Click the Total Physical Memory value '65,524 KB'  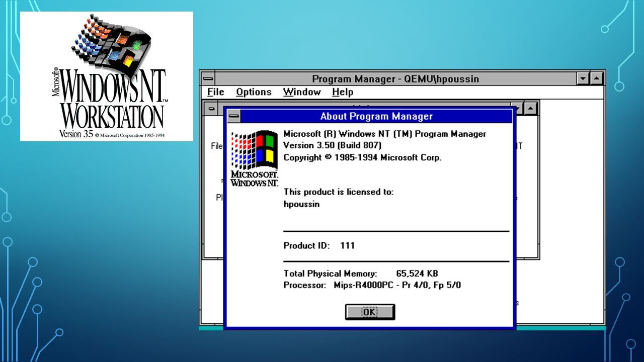pos(417,274)
